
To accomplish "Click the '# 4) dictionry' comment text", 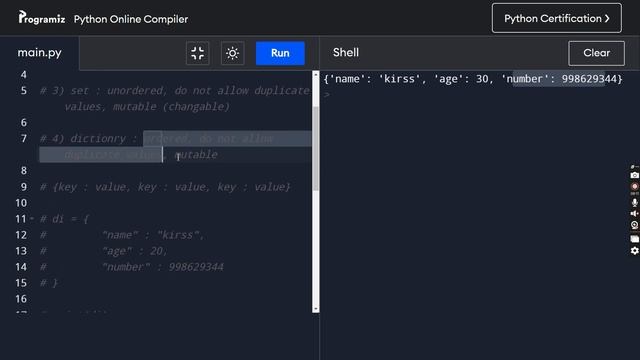I will coord(83,139).
